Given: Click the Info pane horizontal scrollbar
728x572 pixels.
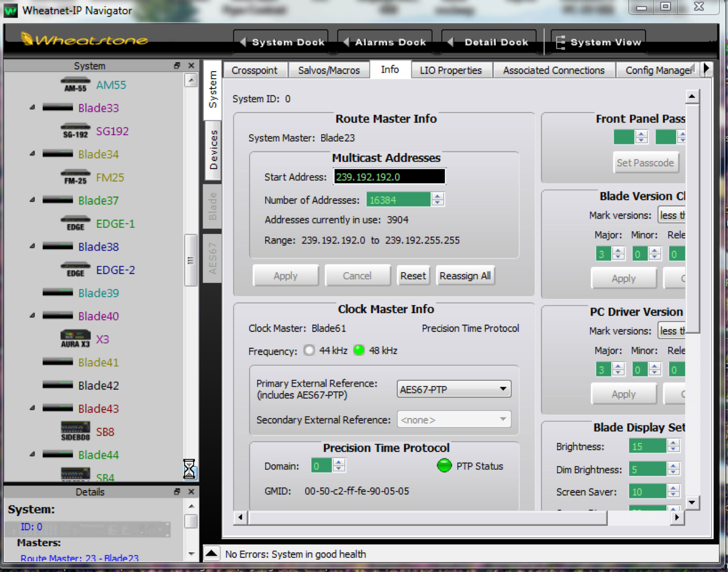Looking at the screenshot, I should [427, 517].
